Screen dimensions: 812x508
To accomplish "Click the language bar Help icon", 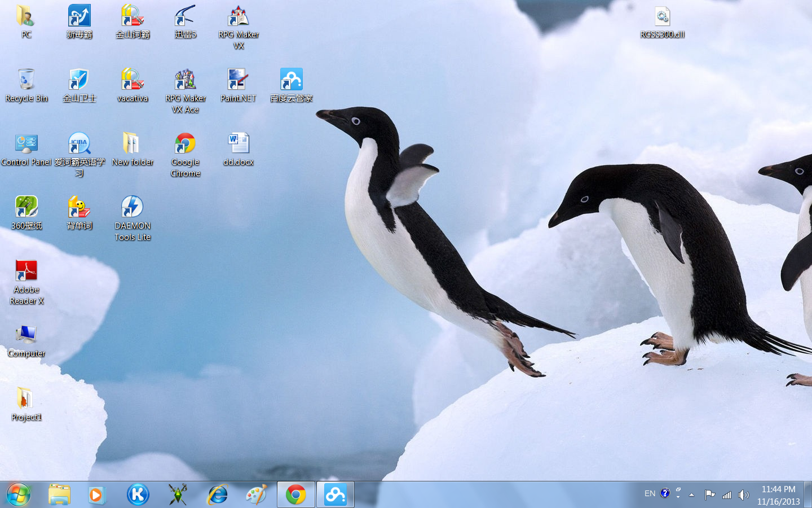I will pyautogui.click(x=665, y=493).
